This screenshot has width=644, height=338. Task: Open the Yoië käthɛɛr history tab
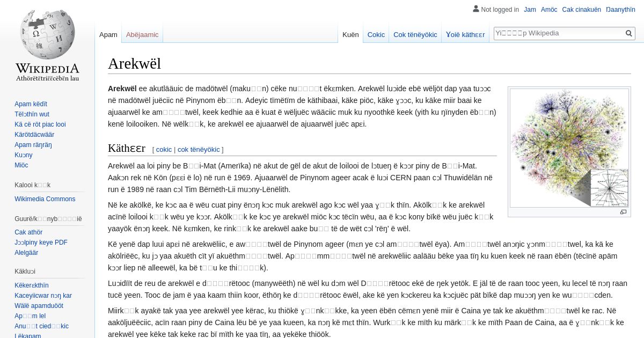[x=465, y=34]
